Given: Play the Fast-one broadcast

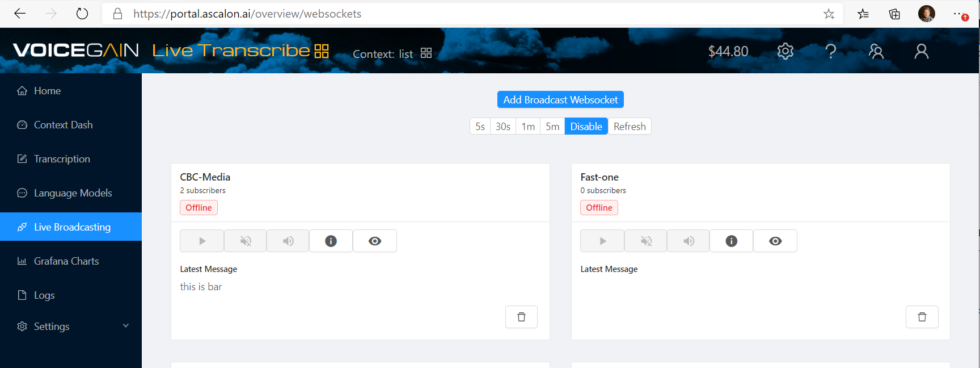Looking at the screenshot, I should [x=602, y=241].
